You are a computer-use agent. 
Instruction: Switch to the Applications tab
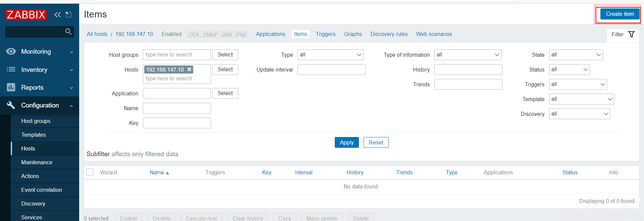[270, 34]
